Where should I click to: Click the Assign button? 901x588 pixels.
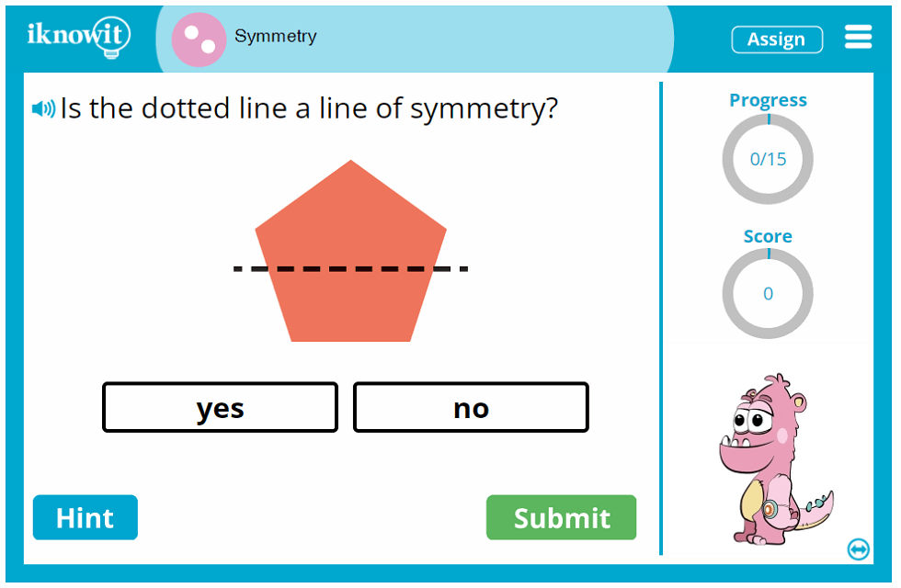pos(777,40)
